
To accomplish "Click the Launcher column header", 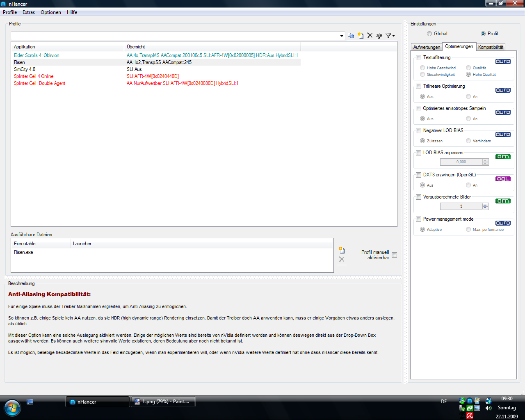I will point(202,244).
